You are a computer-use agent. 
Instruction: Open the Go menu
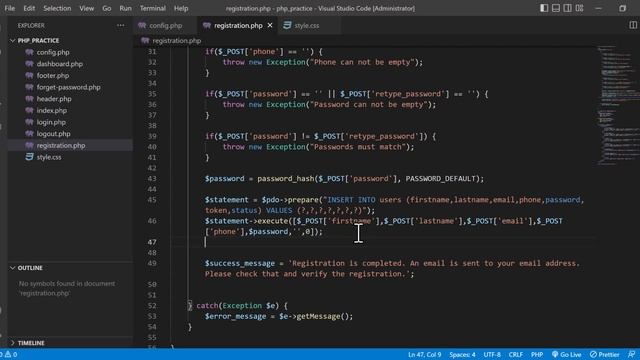point(107,8)
